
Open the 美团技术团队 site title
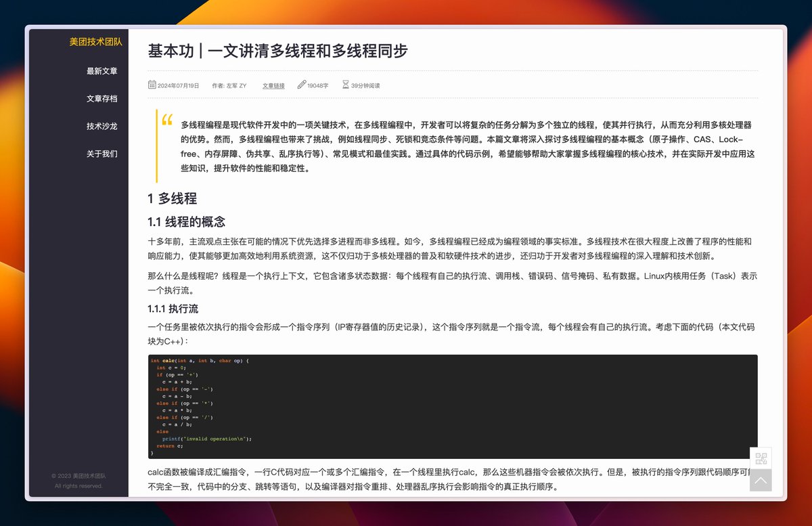[x=95, y=42]
